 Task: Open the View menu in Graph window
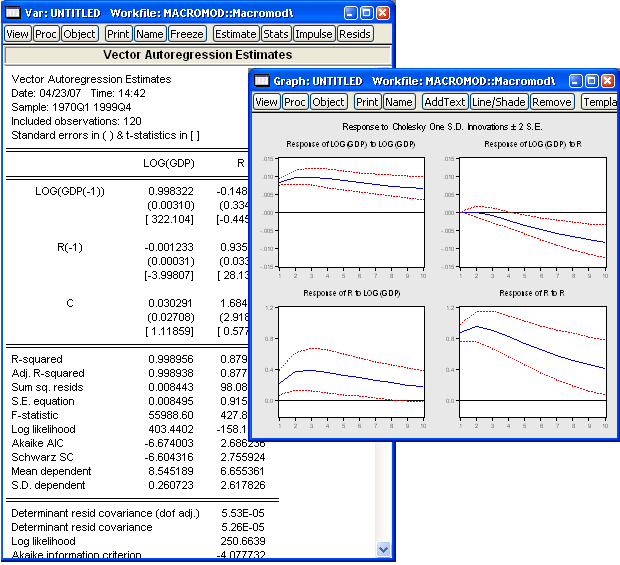pos(266,102)
